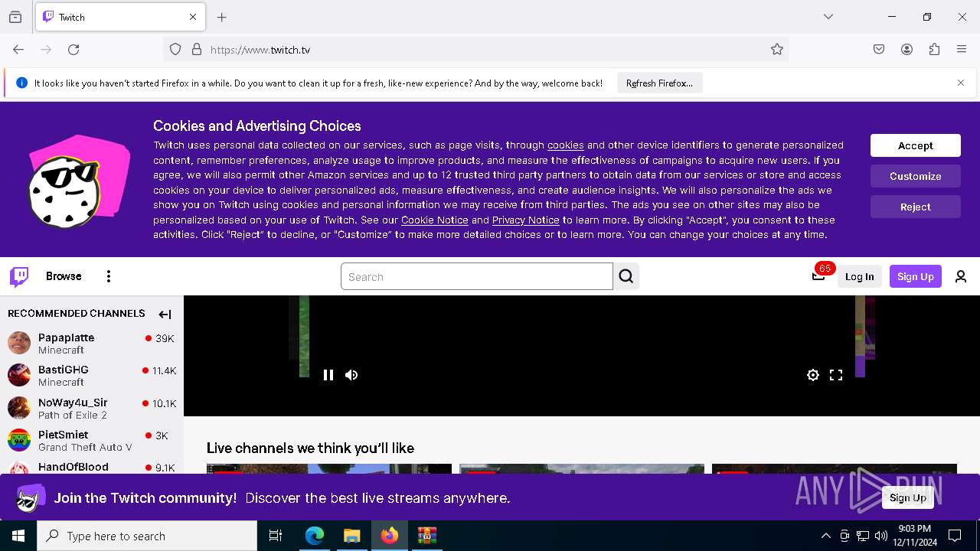Open the Privacy Notice link
This screenshot has height=551, width=980.
coord(526,220)
